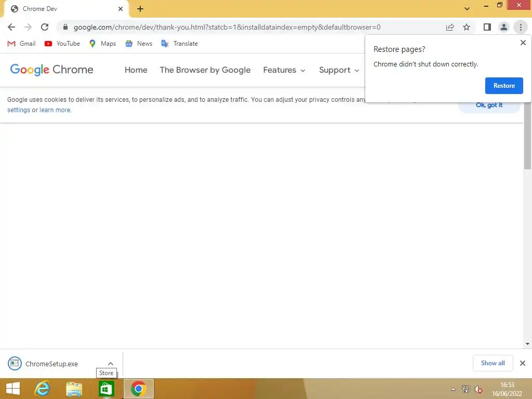Go to the Home menu item
This screenshot has width=532, height=399.
(136, 70)
